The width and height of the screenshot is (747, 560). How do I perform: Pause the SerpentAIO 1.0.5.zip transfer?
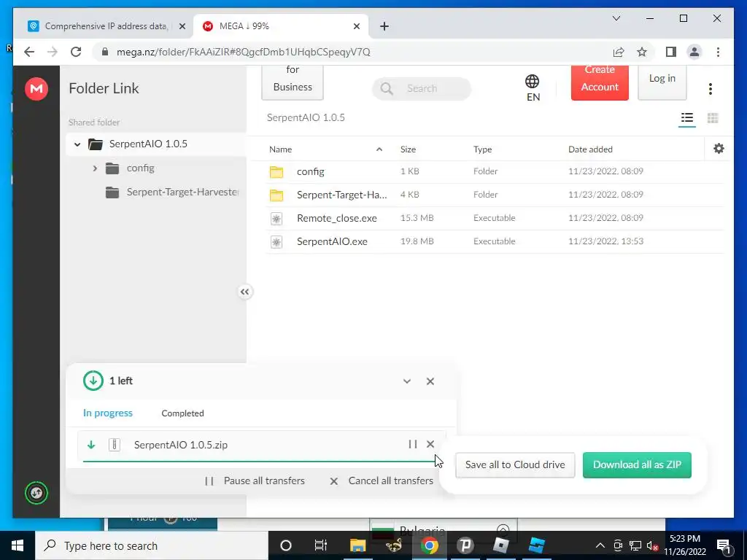tap(413, 444)
